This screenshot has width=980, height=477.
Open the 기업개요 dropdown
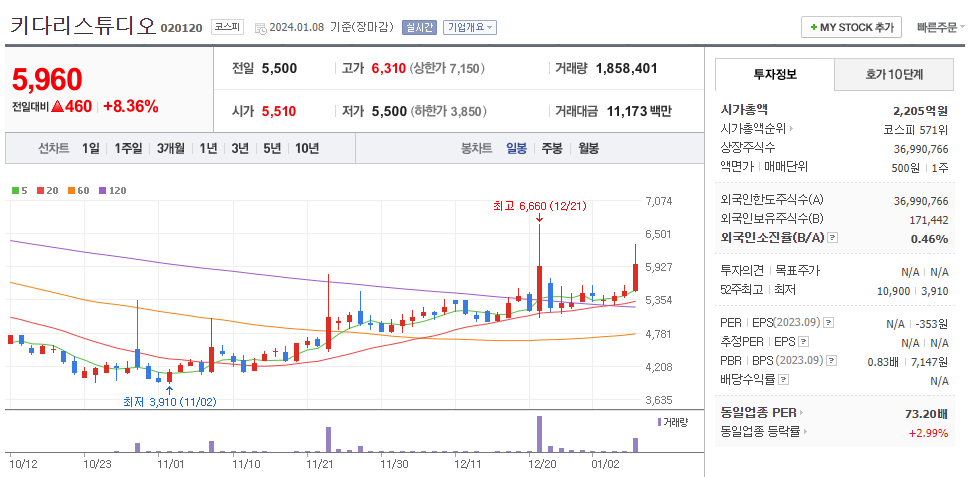pos(470,28)
